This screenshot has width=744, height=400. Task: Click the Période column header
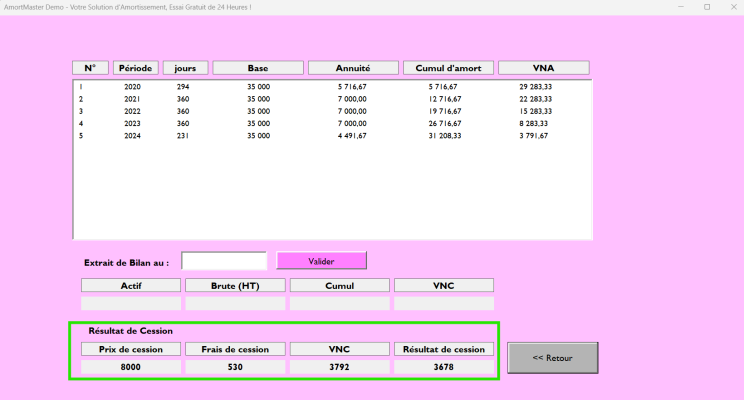tap(135, 68)
